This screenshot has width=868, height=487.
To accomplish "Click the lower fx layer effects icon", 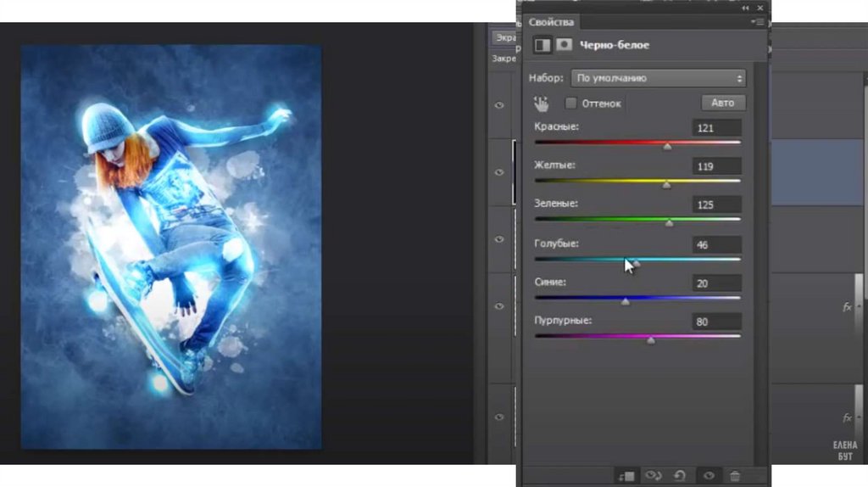I will click(847, 417).
